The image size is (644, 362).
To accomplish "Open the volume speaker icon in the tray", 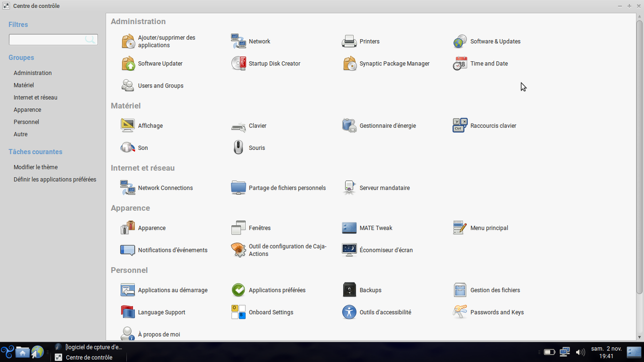I will (x=580, y=352).
